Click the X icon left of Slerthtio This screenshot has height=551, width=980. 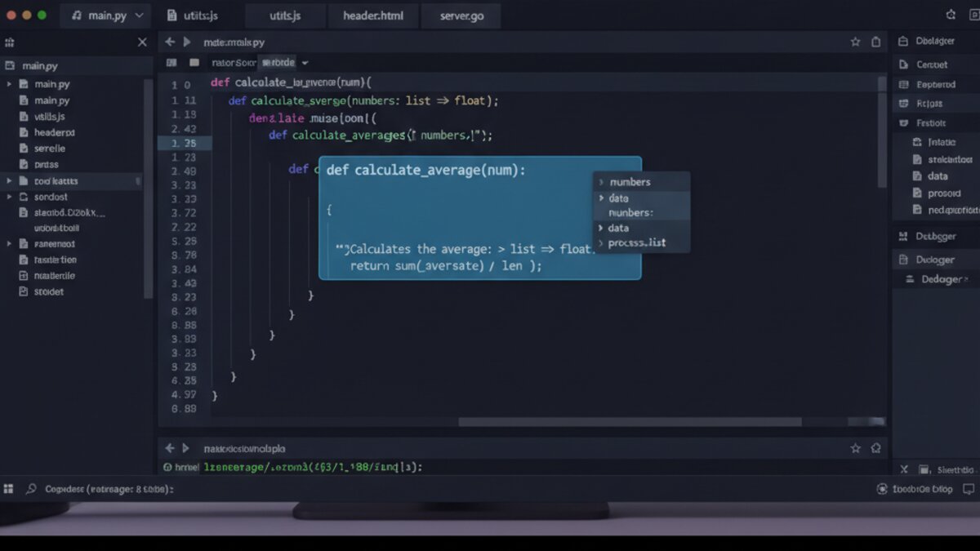904,469
